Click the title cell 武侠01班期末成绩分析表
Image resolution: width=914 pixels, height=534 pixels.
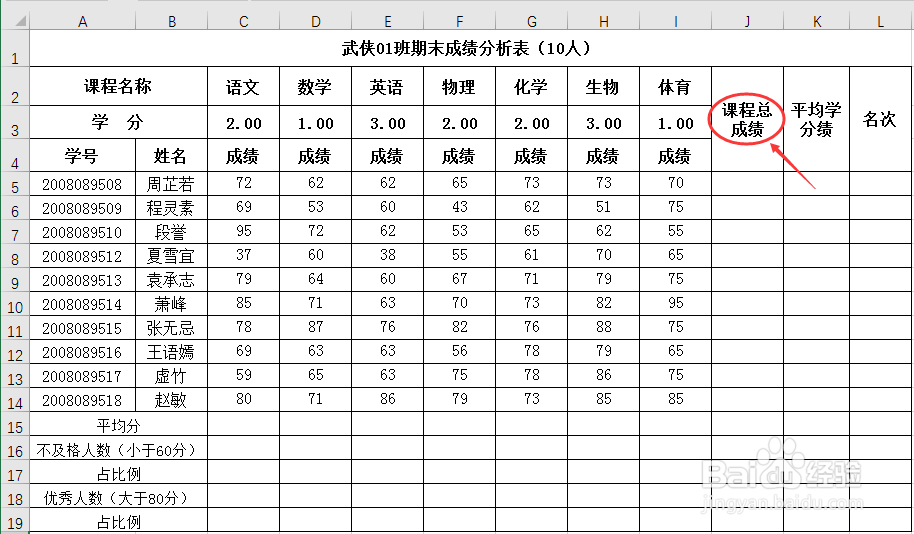[470, 48]
